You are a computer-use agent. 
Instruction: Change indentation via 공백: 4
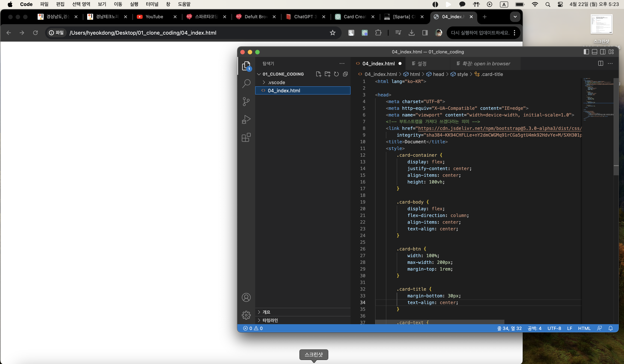534,328
